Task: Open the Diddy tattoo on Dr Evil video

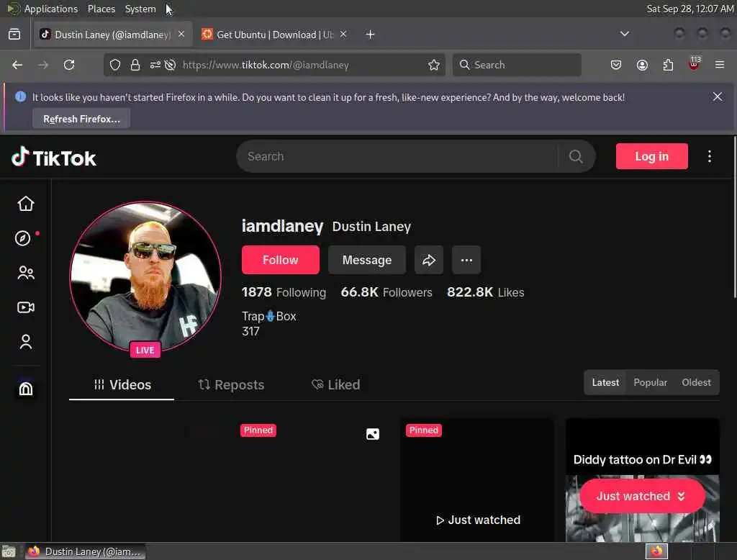Action: click(x=643, y=480)
